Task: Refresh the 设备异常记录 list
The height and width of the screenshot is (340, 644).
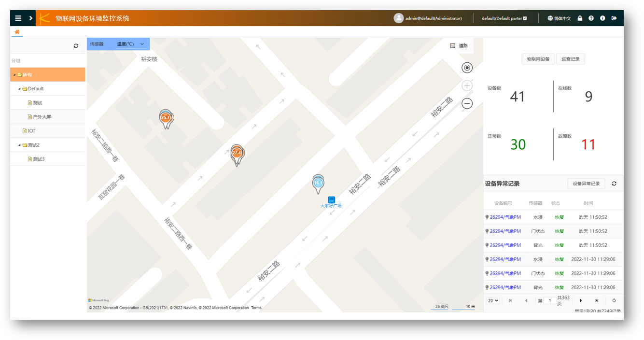Action: 614,184
